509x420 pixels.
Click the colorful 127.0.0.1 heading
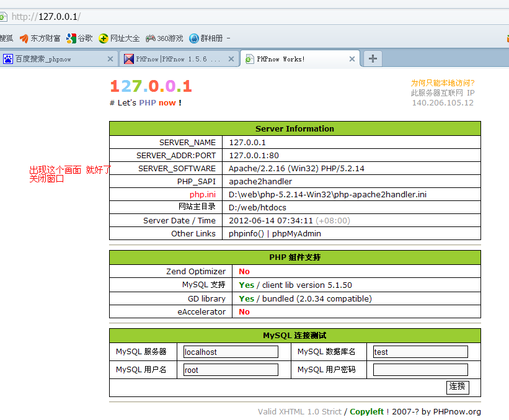[151, 86]
